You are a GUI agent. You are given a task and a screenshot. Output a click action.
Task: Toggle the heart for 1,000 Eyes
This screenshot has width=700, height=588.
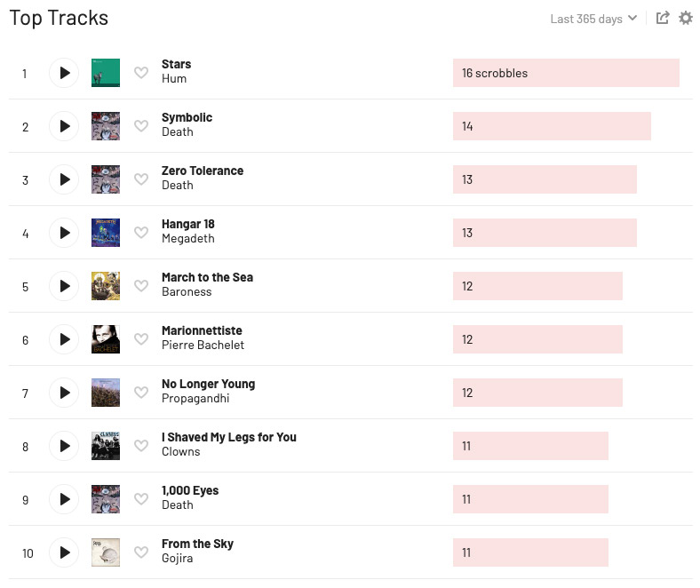point(141,499)
